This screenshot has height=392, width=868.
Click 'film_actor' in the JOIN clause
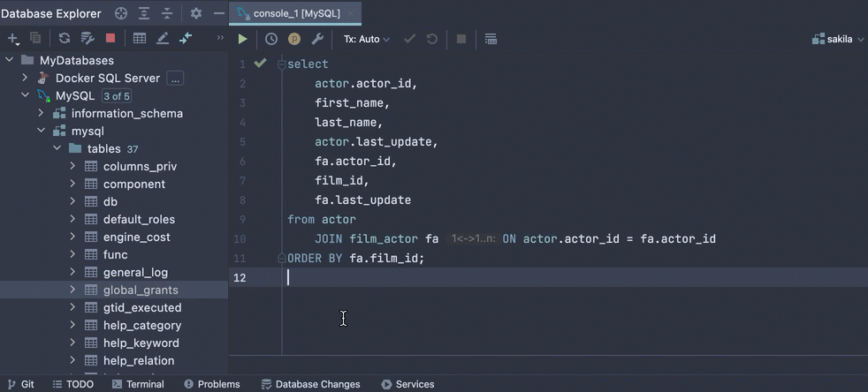tap(384, 239)
